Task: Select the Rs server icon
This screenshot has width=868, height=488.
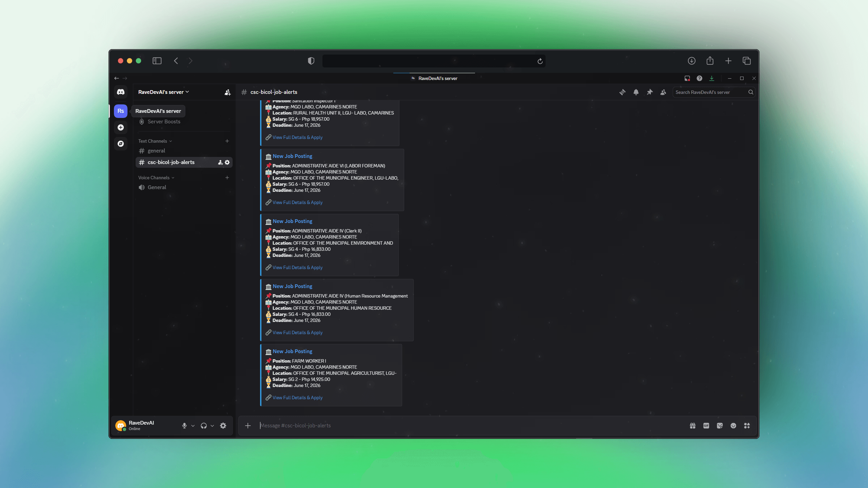Action: tap(121, 111)
